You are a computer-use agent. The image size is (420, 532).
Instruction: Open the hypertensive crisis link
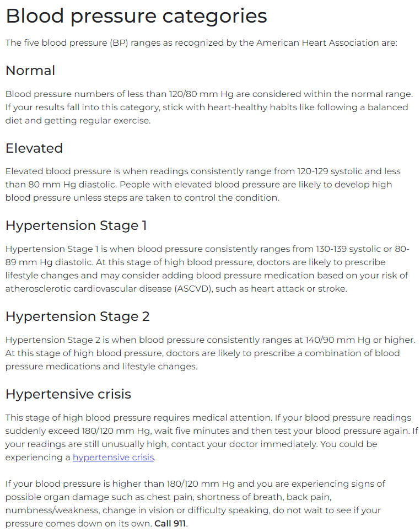(114, 458)
